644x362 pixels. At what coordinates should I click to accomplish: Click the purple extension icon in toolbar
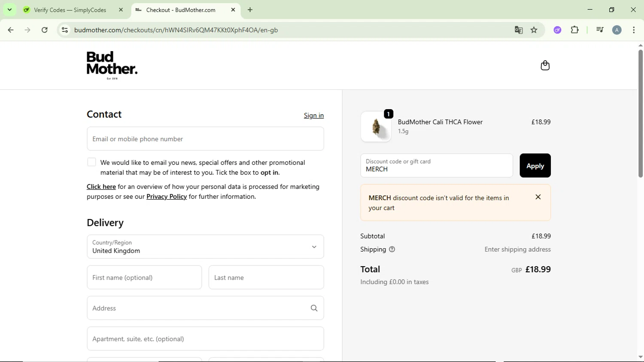coord(557,30)
